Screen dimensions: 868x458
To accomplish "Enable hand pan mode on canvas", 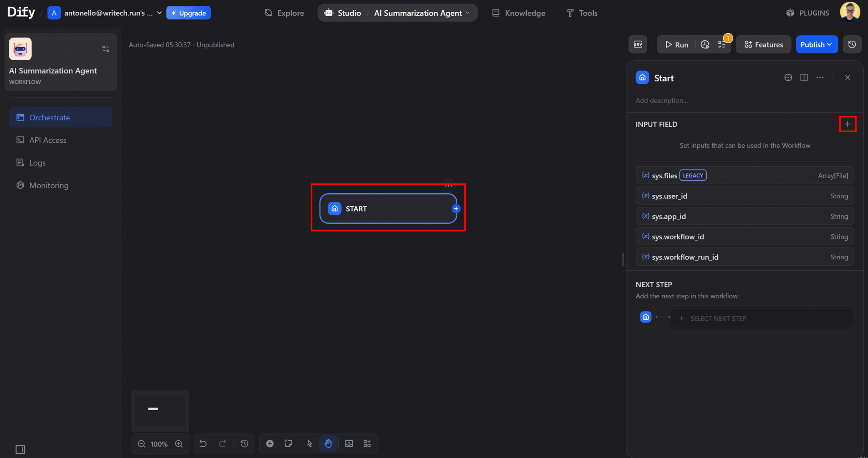I will click(328, 444).
